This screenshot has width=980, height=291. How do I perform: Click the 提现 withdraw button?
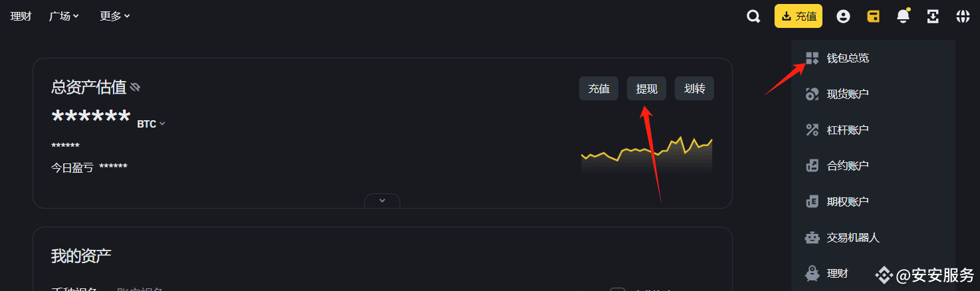click(x=647, y=88)
